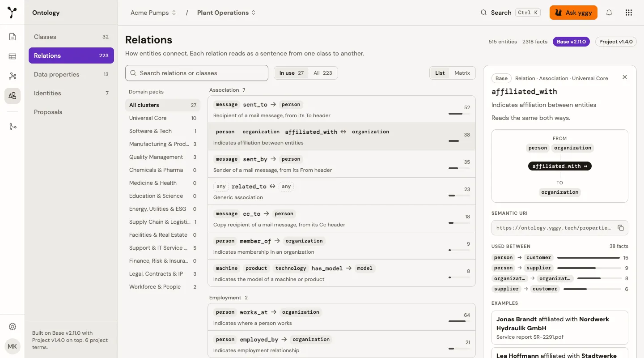Open the Acme Pumps workspace dropdown
The width and height of the screenshot is (644, 358).
(x=153, y=13)
